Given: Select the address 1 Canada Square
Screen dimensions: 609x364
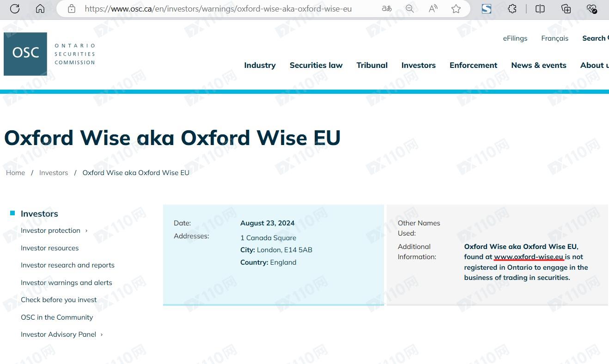Looking at the screenshot, I should pyautogui.click(x=268, y=238).
